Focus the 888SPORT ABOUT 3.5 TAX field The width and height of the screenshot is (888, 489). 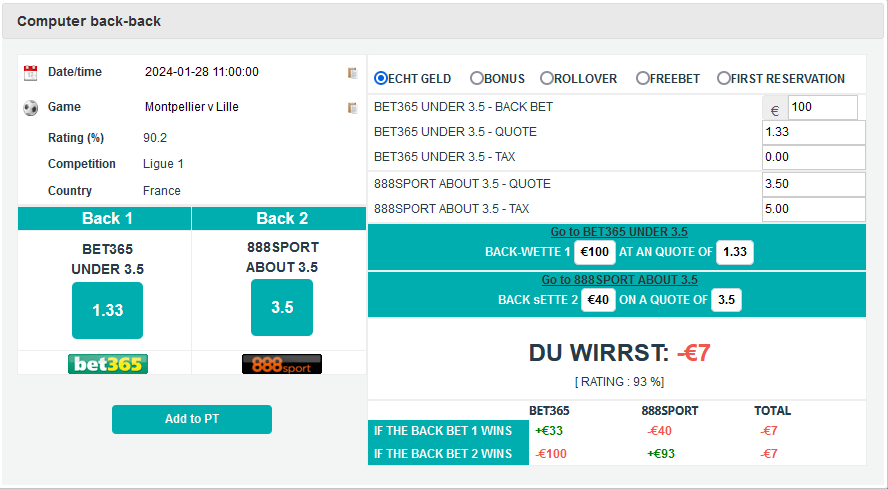814,210
